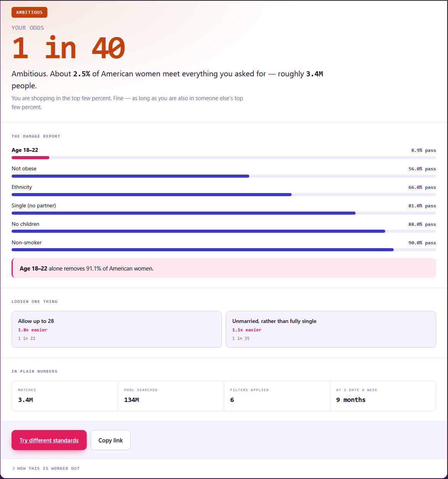Click the 'Not obese' label
Viewport: 448px width, 479px height.
click(24, 168)
